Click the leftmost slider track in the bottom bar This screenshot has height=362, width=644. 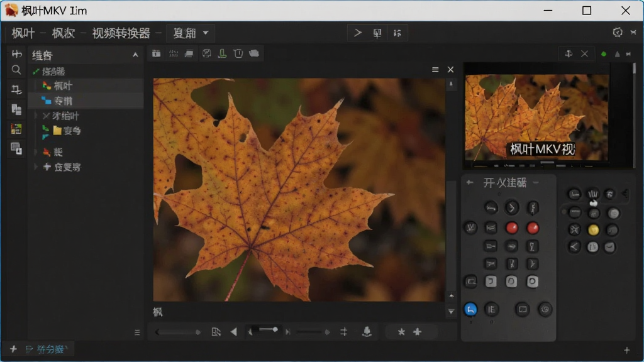(x=178, y=332)
